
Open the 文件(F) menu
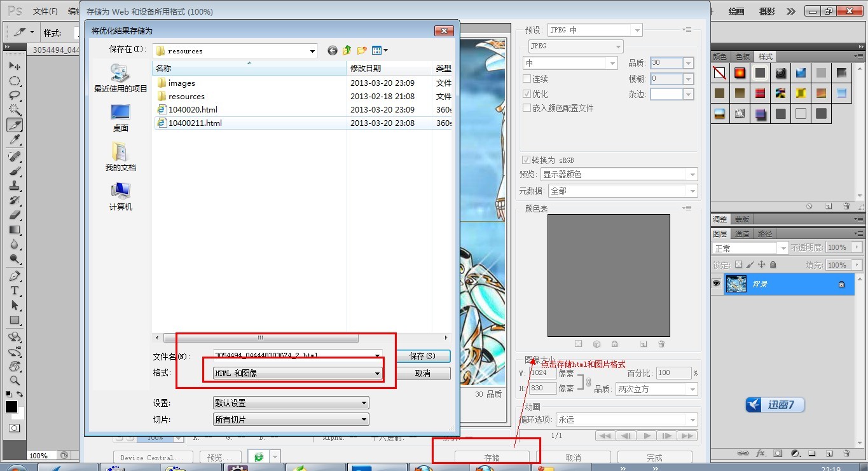pyautogui.click(x=45, y=11)
